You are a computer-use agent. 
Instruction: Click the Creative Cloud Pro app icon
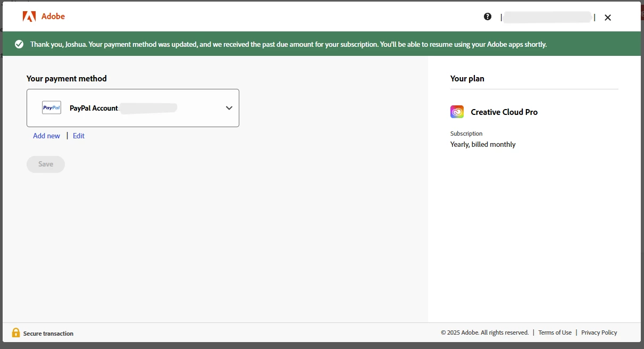457,112
